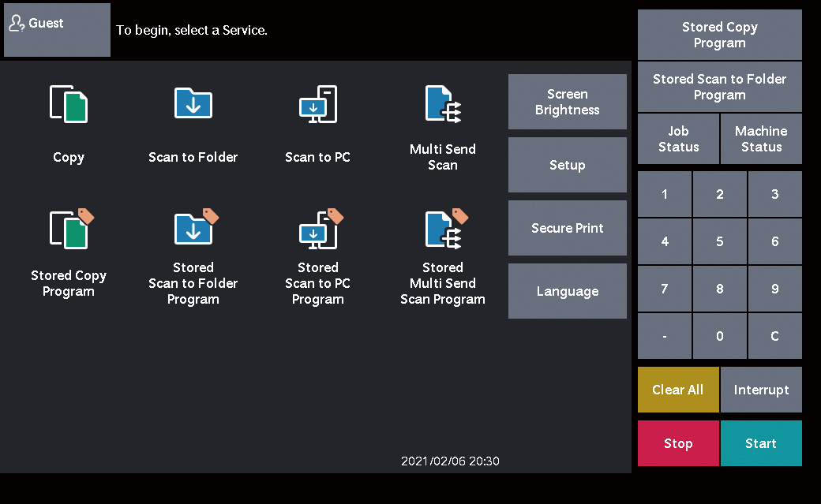Viewport: 821px width, 504px height.
Task: Select the Scan to PC icon
Action: [x=317, y=118]
